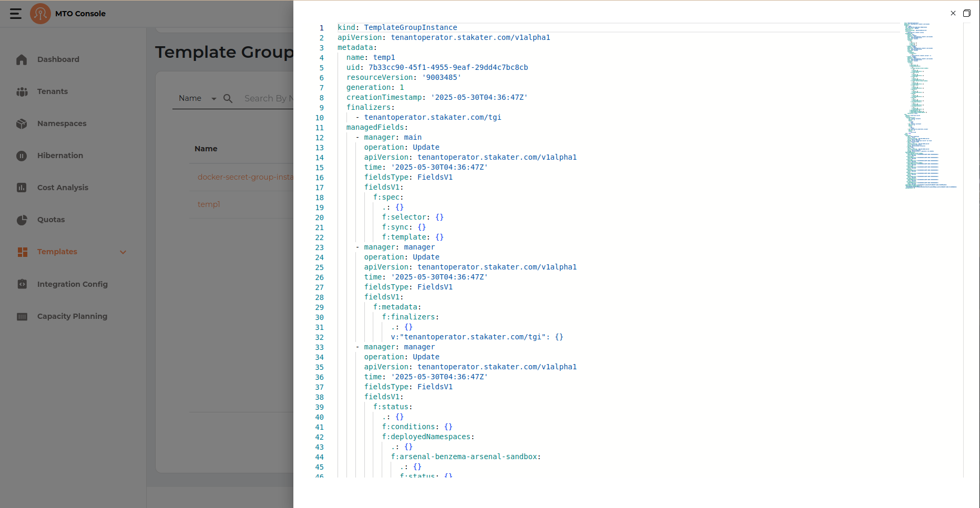Click line 11 managedFields in editor
The width and height of the screenshot is (980, 508).
click(x=375, y=128)
